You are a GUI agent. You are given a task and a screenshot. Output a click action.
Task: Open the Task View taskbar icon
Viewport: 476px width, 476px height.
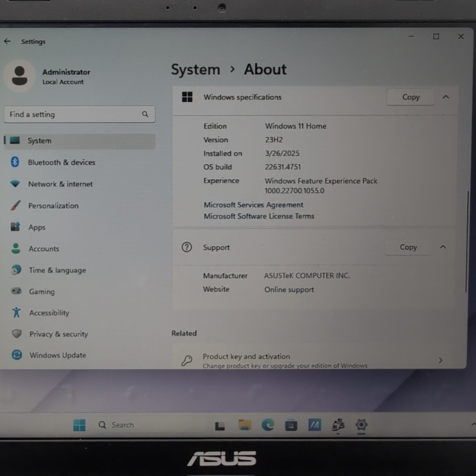point(220,426)
